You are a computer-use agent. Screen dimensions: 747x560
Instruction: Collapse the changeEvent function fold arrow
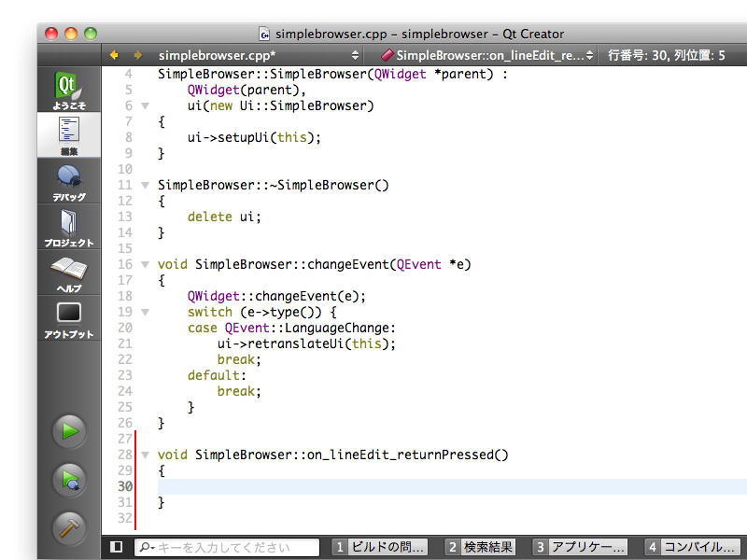145,264
